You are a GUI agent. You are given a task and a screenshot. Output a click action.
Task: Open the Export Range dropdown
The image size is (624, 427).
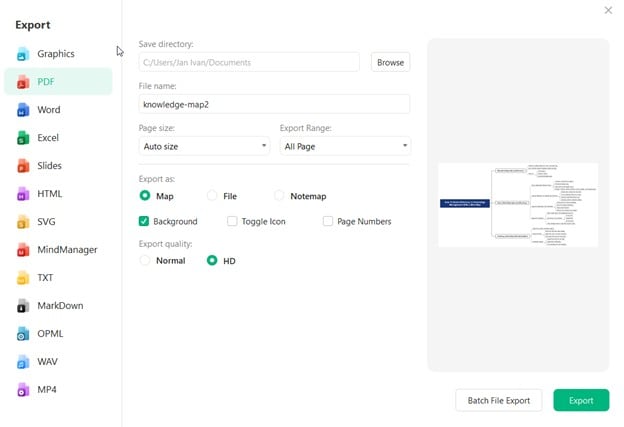(x=345, y=146)
